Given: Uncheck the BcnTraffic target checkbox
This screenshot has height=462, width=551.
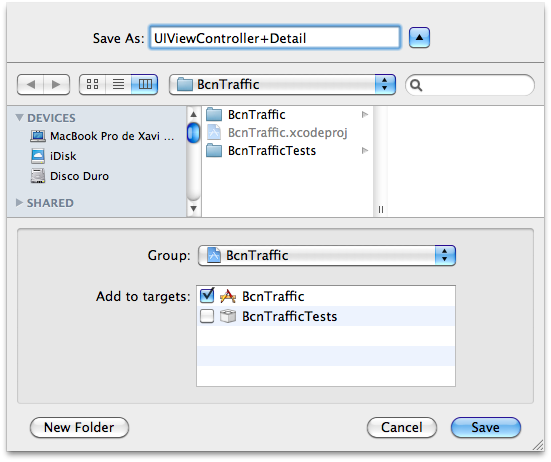Looking at the screenshot, I should [207, 296].
